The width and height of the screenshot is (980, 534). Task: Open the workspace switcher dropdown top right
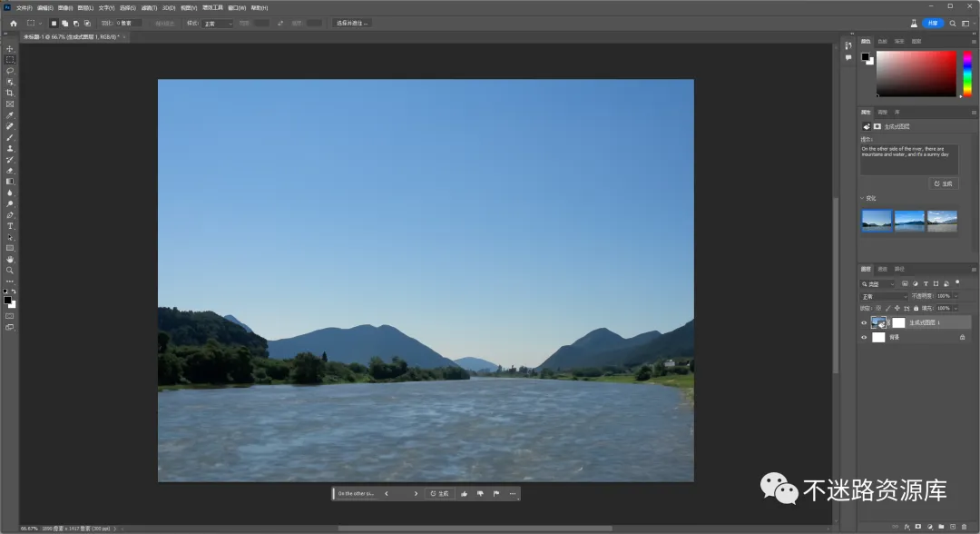tap(967, 23)
